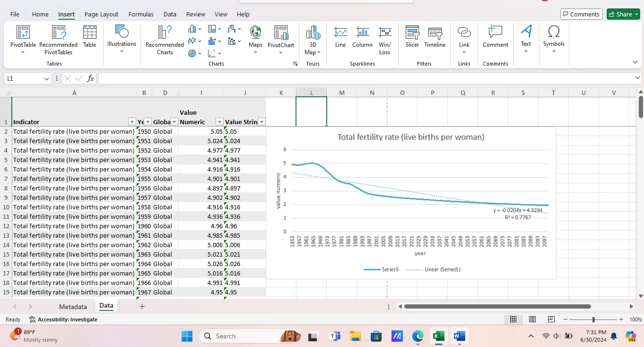Open the Help tab

pyautogui.click(x=243, y=14)
